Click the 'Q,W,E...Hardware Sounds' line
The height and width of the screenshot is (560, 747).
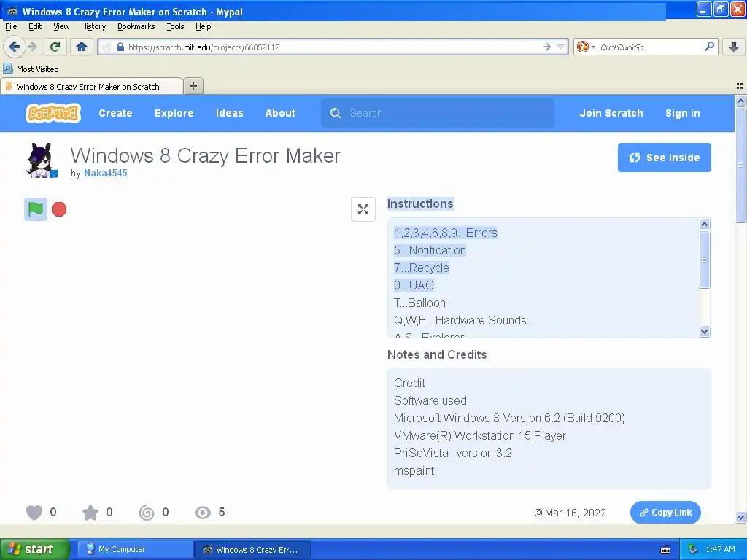click(x=460, y=321)
